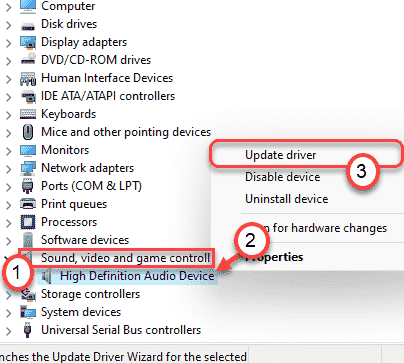
Task: Choose Uninstall device in context menu
Action: (x=287, y=199)
